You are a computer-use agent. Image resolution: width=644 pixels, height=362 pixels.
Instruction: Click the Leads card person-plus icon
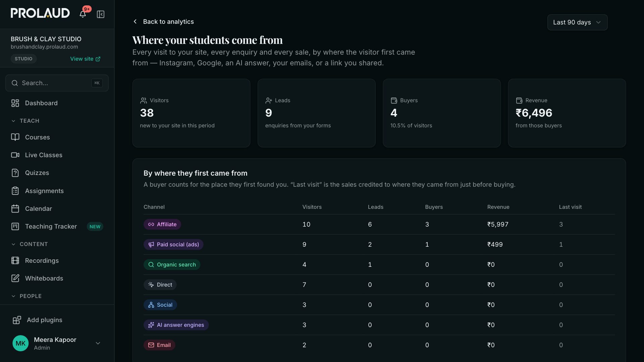tap(269, 101)
